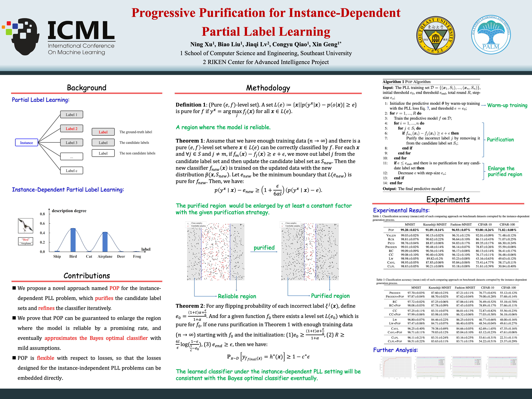532x399 pixels.
Task: Click the Bird bar in the chart
Action: click(x=73, y=240)
